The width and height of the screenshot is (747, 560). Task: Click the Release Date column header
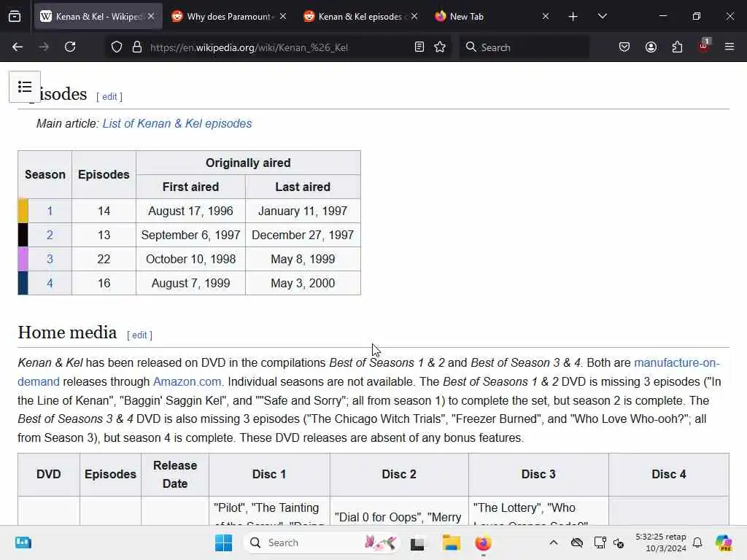pos(175,474)
